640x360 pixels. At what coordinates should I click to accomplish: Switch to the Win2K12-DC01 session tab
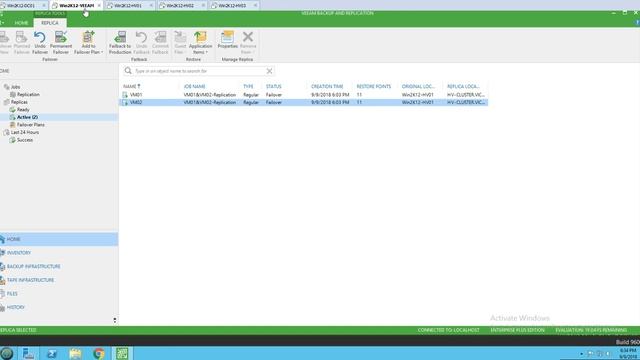tap(20, 6)
